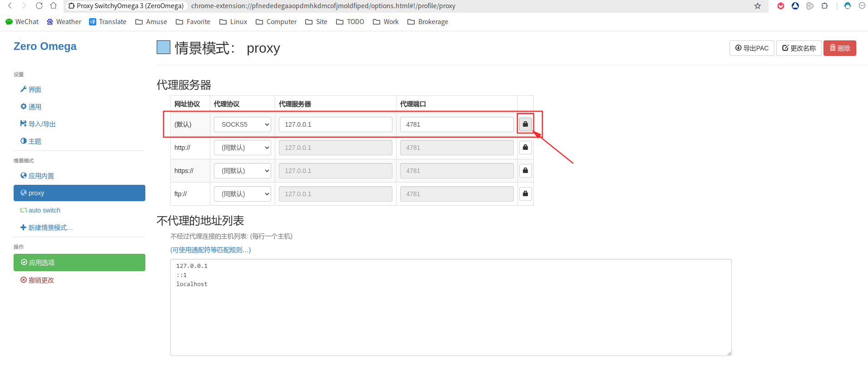Open the Computer bookmarks folder
This screenshot has height=371, width=868.
coord(276,22)
